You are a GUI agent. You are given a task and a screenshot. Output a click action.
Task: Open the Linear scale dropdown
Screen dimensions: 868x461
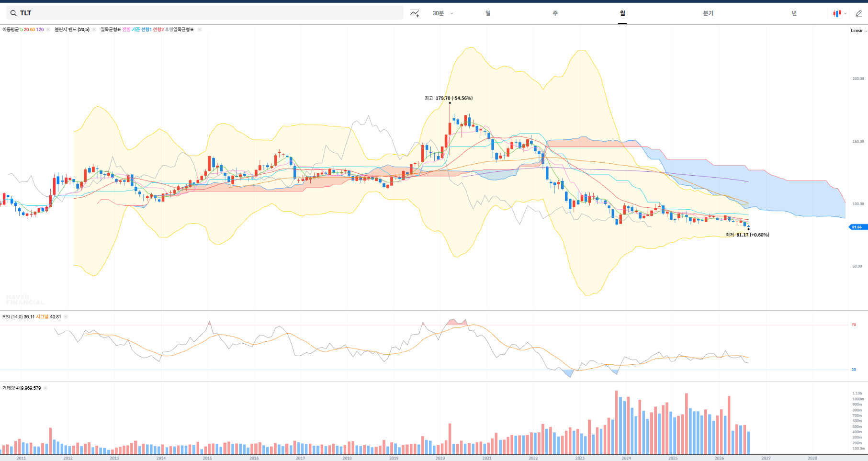click(859, 31)
